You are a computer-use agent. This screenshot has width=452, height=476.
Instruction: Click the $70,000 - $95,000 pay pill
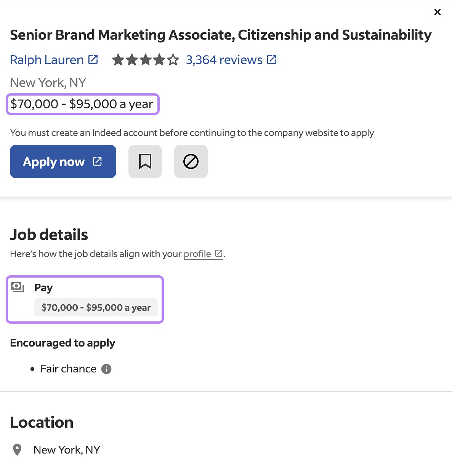point(96,307)
